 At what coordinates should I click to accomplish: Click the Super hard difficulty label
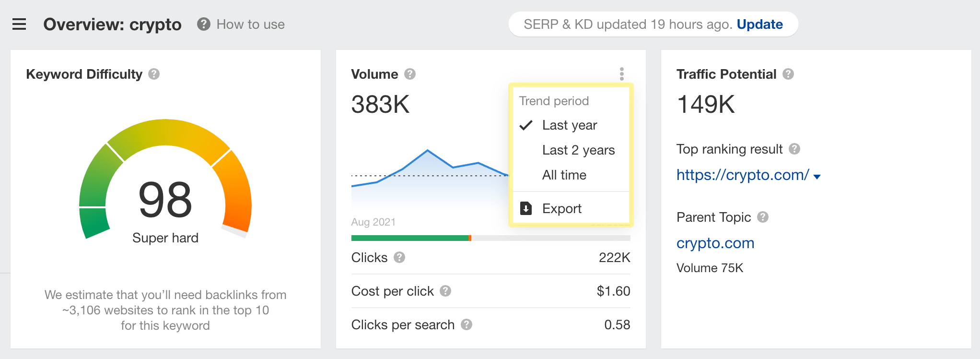pyautogui.click(x=165, y=238)
